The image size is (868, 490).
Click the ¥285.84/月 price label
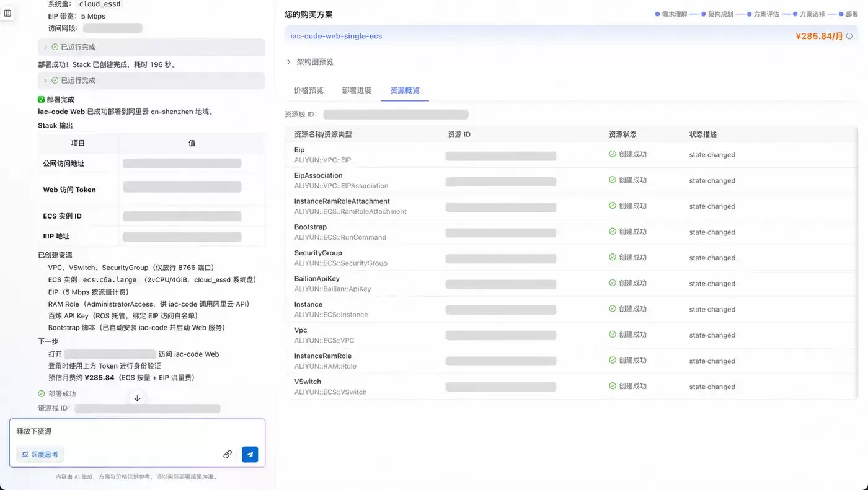pos(819,36)
